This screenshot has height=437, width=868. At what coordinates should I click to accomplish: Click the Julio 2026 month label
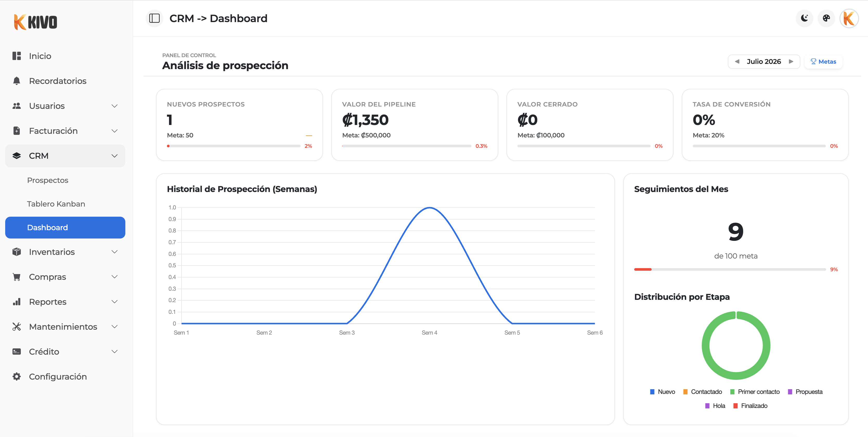763,62
